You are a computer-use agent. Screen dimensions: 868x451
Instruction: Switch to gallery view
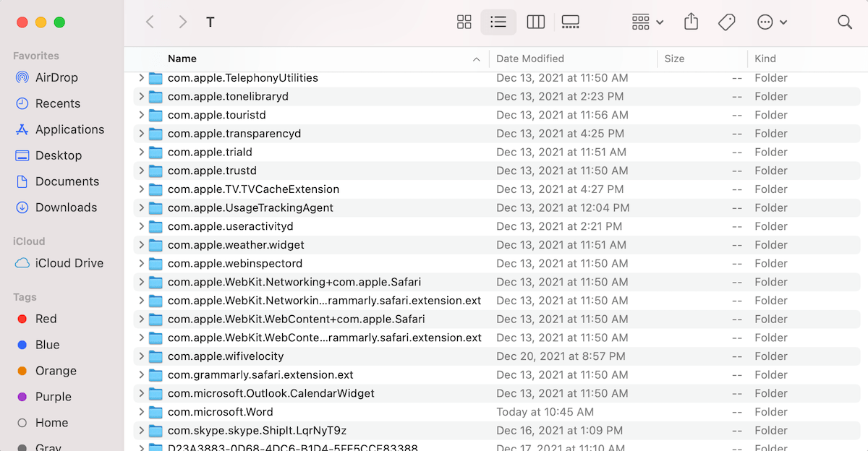(x=571, y=22)
